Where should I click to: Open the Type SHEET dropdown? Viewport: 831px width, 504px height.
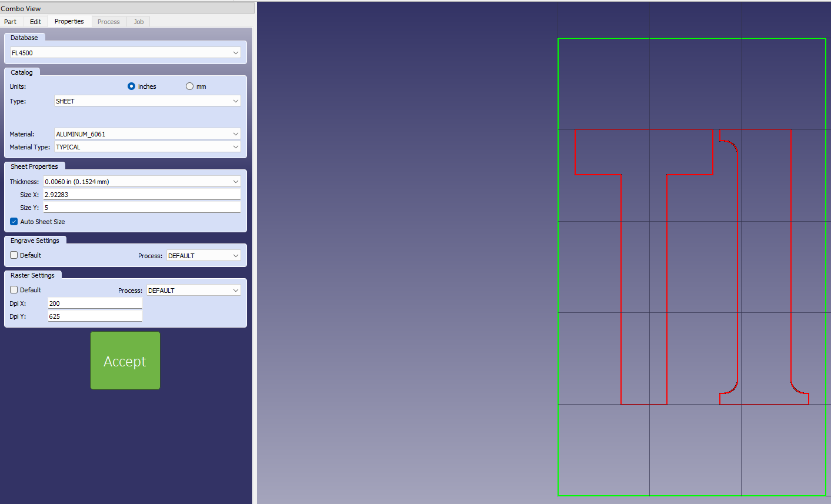[x=147, y=101]
